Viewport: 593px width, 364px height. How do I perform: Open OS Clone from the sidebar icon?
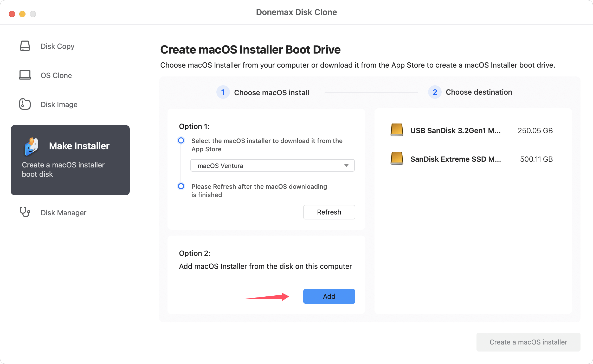pyautogui.click(x=25, y=75)
